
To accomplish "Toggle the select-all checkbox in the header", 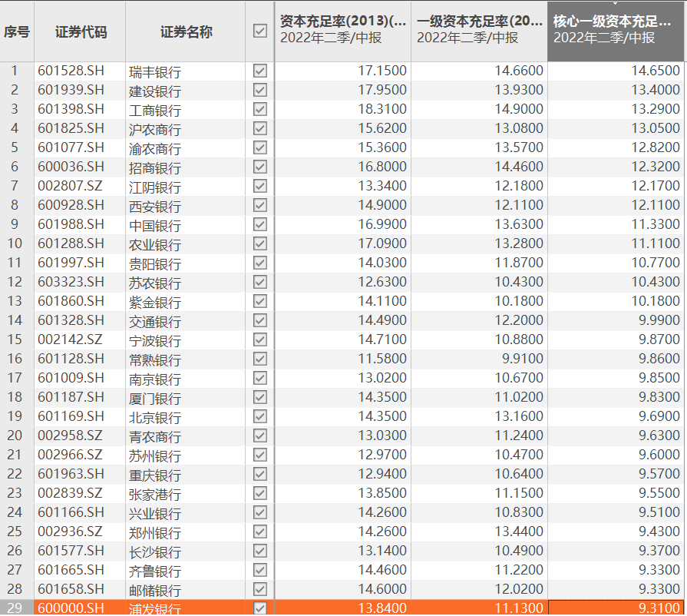I will [259, 31].
